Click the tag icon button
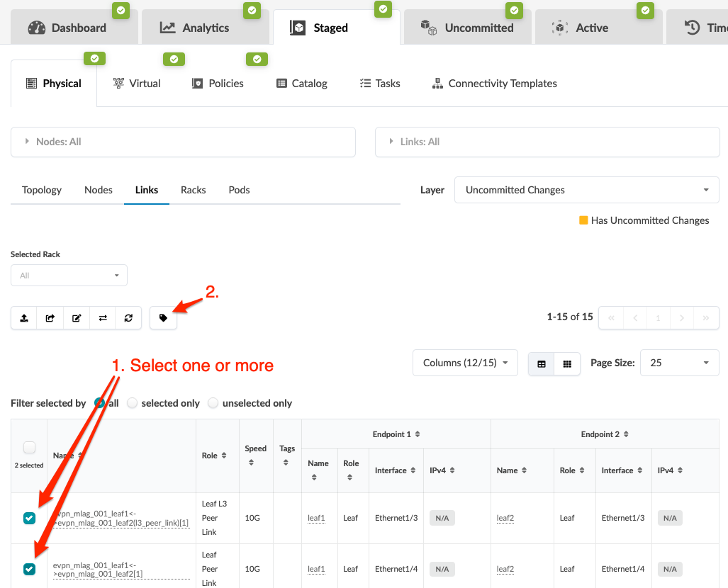The width and height of the screenshot is (728, 588). point(164,318)
